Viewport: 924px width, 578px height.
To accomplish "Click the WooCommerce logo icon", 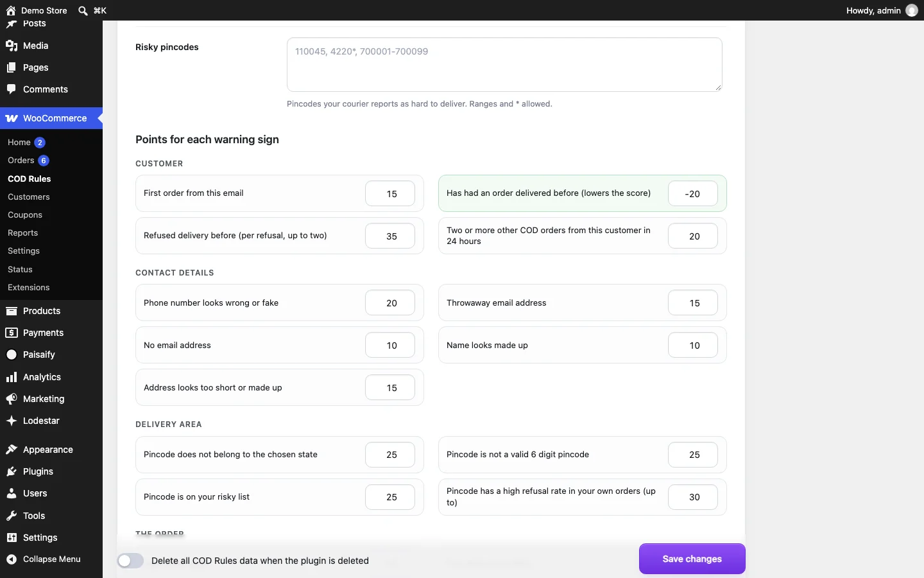I will coord(12,118).
